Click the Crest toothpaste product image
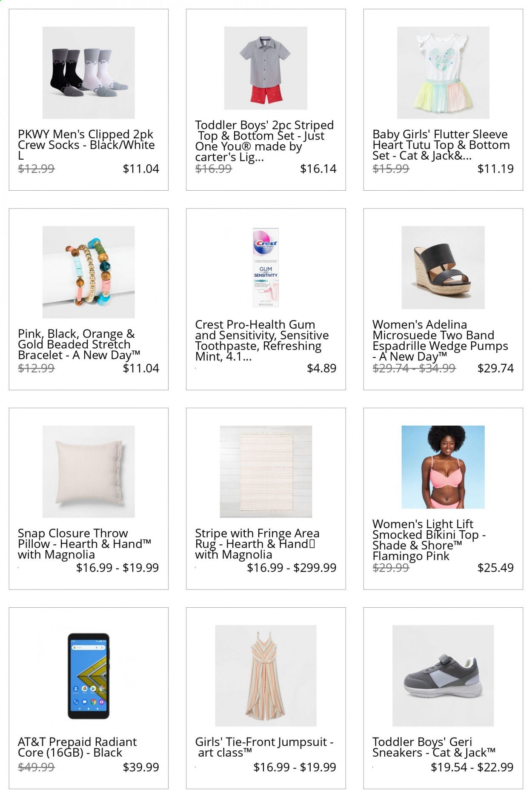This screenshot has width=532, height=798. point(266,268)
